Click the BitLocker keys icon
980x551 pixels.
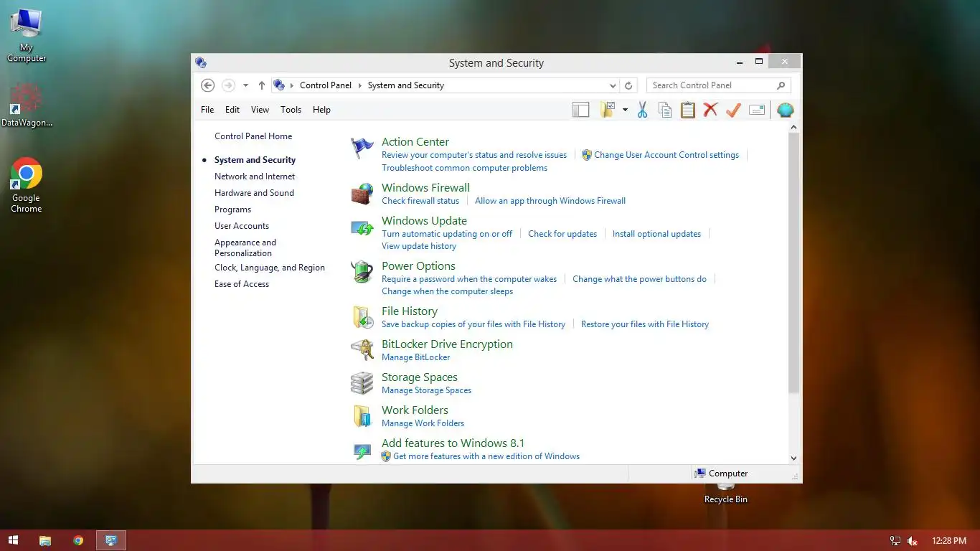[x=362, y=350]
